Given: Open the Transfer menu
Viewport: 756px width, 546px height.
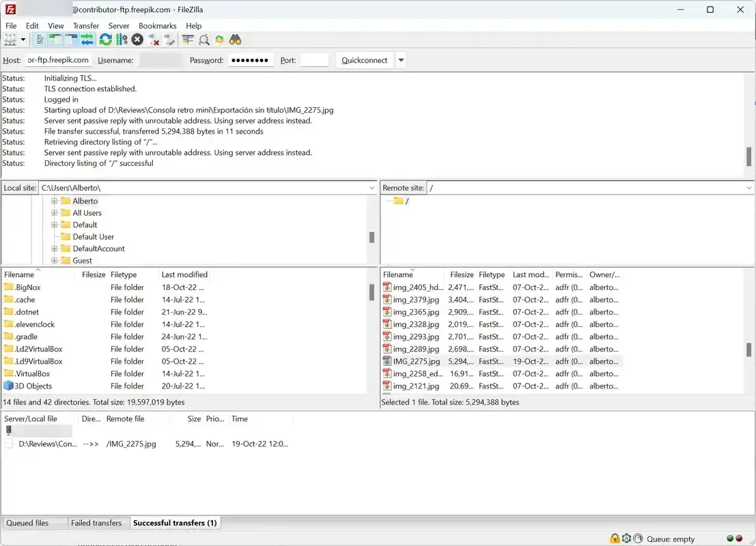Looking at the screenshot, I should (x=86, y=25).
